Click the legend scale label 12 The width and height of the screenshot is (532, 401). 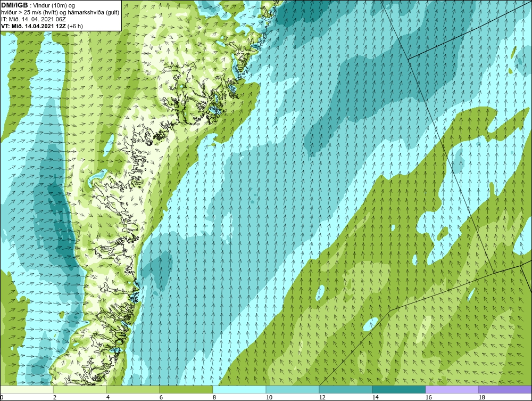(x=322, y=397)
